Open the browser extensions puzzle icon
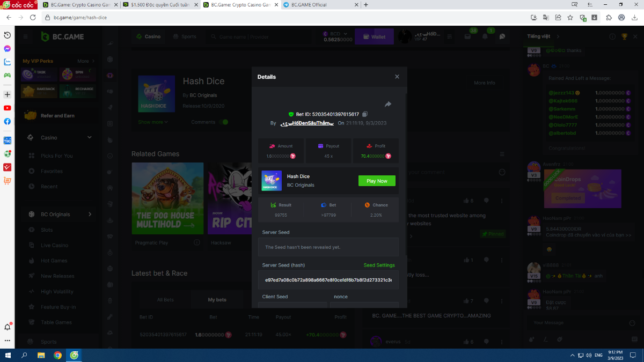Screen dimensions: 644x362 pos(609,17)
